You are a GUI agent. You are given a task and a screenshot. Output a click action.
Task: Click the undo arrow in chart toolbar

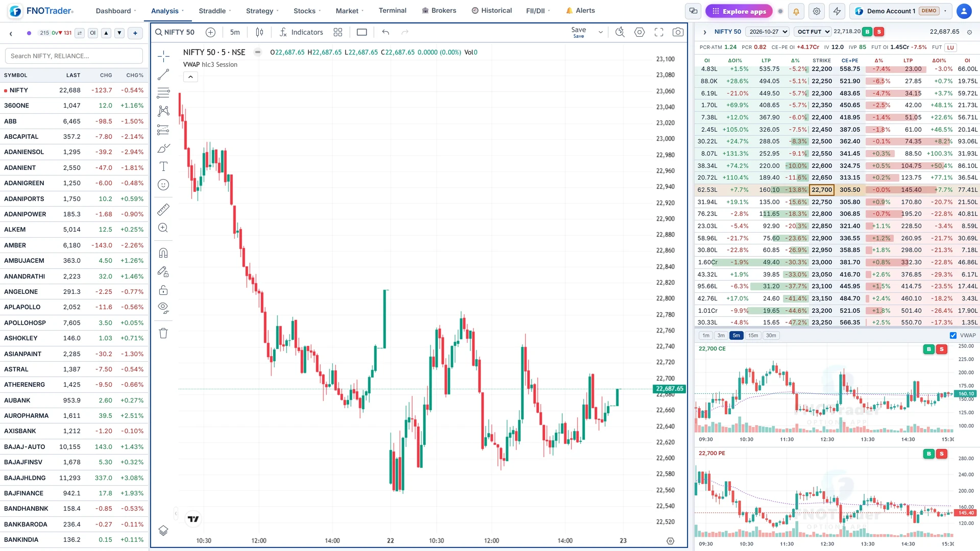(x=385, y=32)
